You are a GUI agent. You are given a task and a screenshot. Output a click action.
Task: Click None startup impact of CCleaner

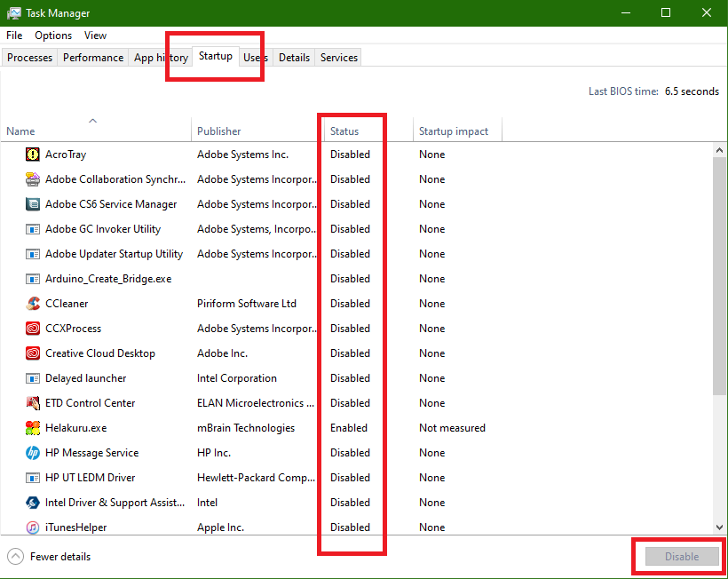click(x=431, y=304)
